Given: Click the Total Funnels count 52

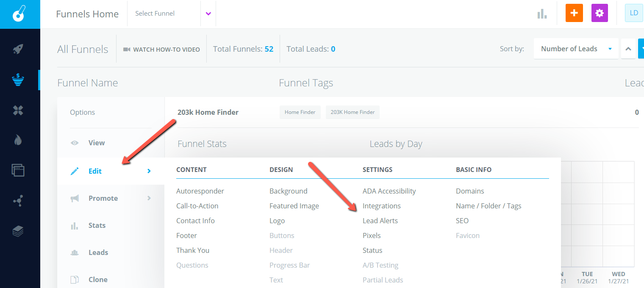Looking at the screenshot, I should point(269,49).
